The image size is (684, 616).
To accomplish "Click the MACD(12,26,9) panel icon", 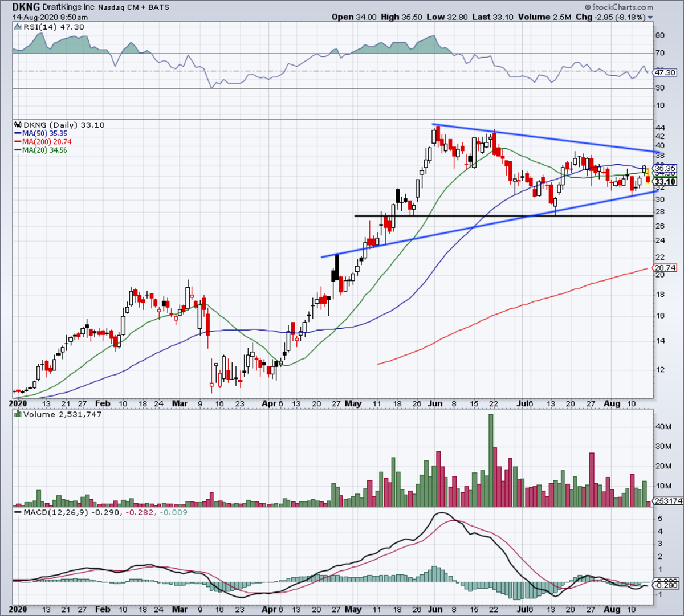I will [18, 512].
